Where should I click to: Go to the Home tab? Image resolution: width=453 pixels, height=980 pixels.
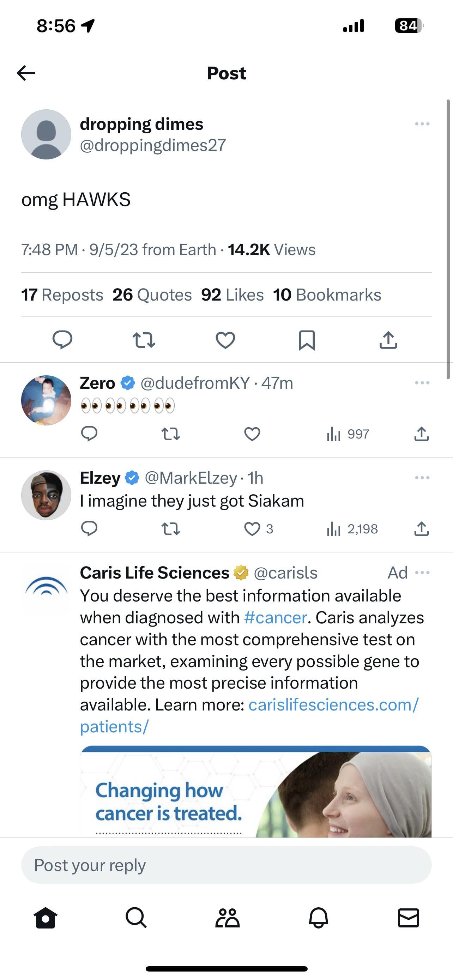(46, 918)
